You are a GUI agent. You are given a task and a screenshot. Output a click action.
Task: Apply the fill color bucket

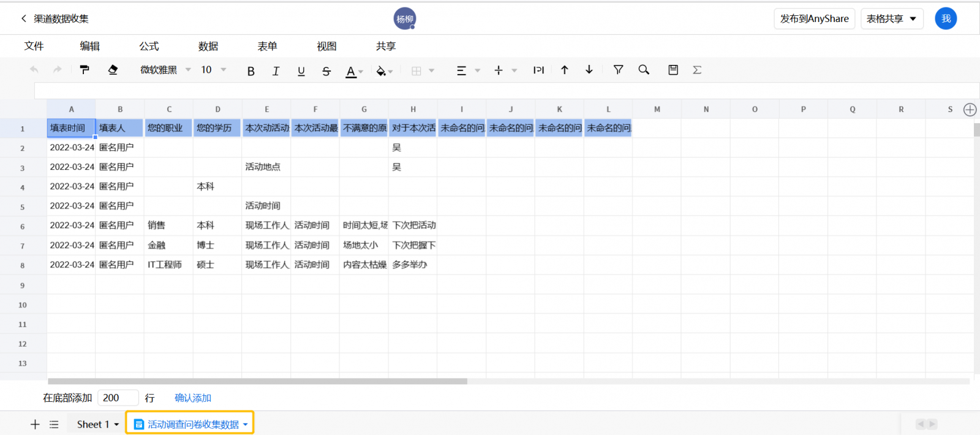(x=381, y=71)
